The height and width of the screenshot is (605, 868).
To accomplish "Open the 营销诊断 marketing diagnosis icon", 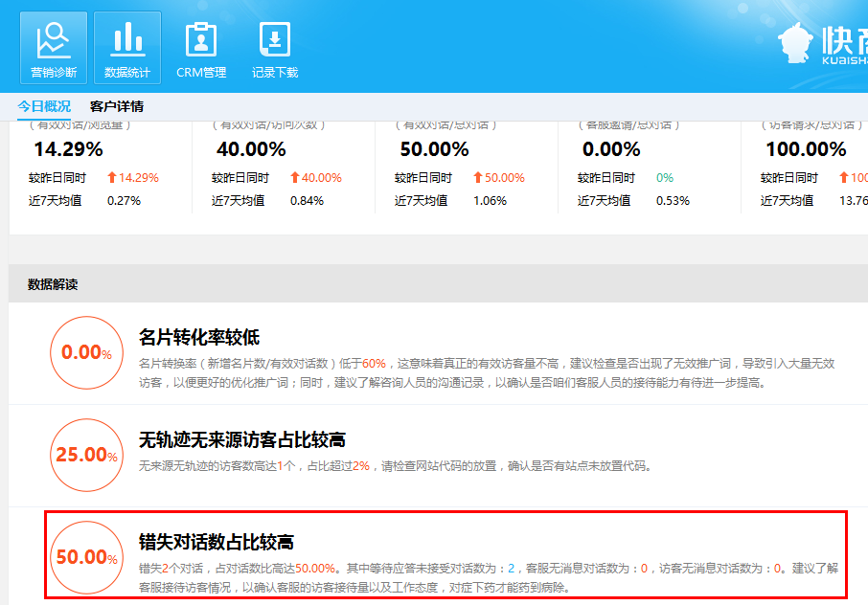I will point(54,47).
